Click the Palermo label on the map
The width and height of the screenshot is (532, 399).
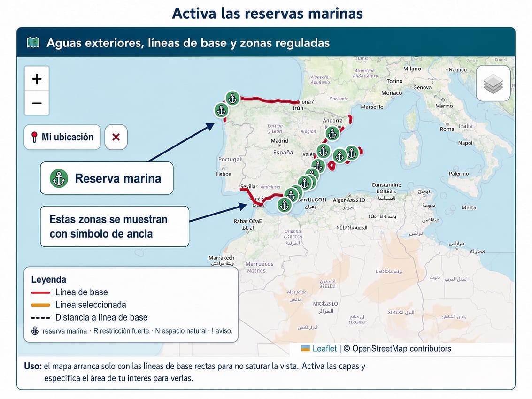coord(459,174)
